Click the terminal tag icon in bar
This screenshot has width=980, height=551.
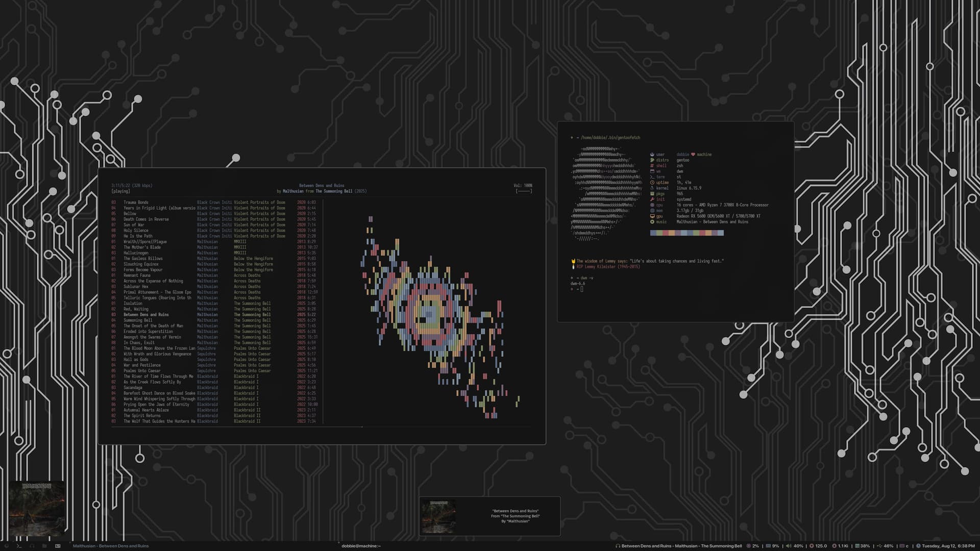[19, 546]
